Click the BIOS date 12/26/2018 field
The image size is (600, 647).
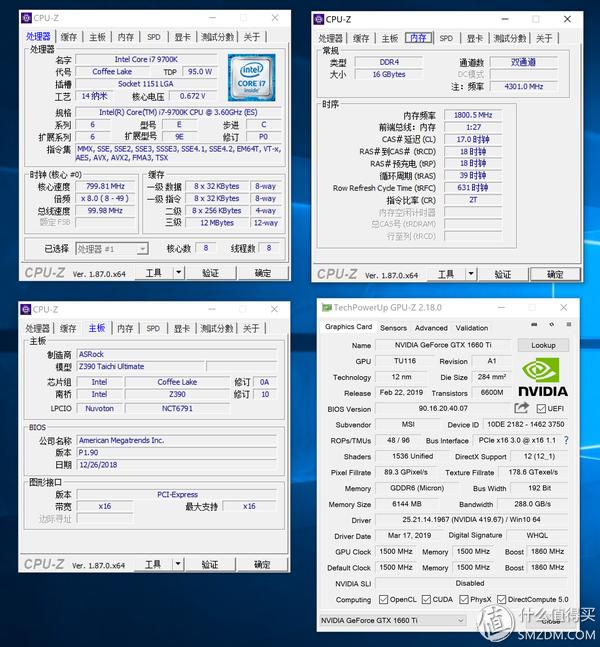point(177,465)
